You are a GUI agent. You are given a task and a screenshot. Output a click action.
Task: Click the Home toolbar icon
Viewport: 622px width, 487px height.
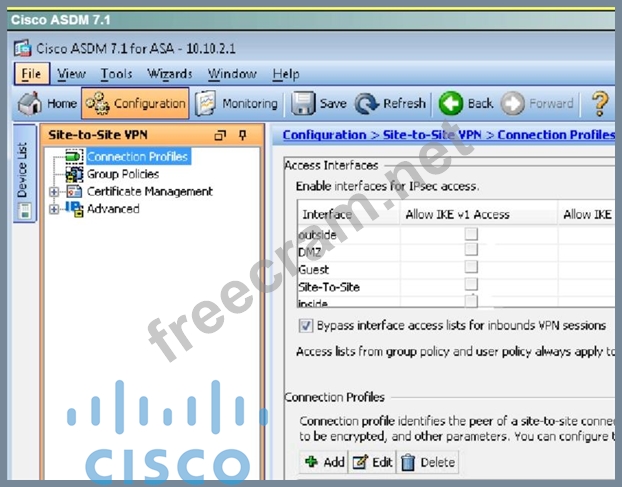[x=47, y=103]
